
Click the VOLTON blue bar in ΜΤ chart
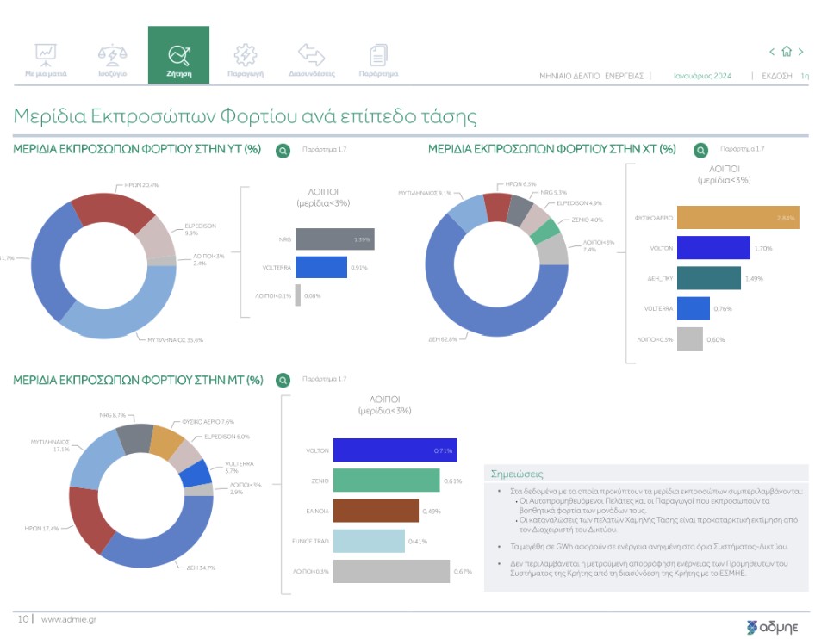[x=394, y=450]
